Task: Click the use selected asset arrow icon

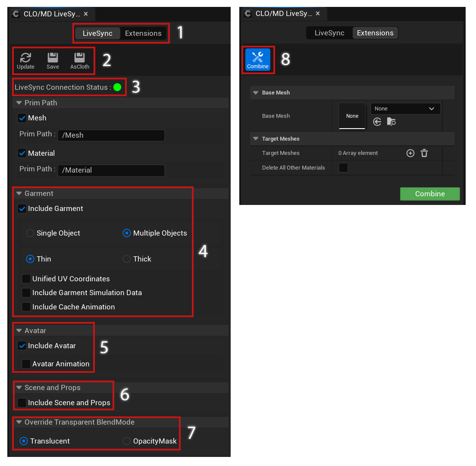Action: click(x=377, y=122)
